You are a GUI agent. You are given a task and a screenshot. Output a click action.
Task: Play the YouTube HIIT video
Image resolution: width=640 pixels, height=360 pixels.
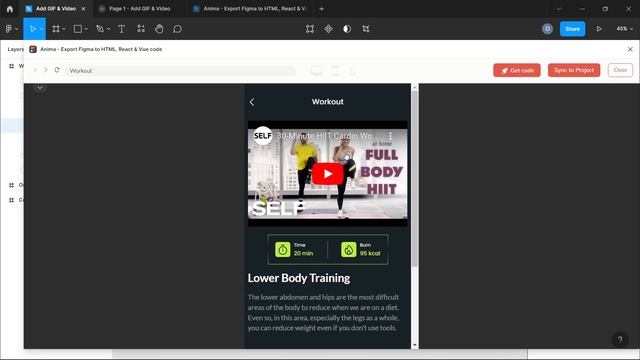(327, 174)
